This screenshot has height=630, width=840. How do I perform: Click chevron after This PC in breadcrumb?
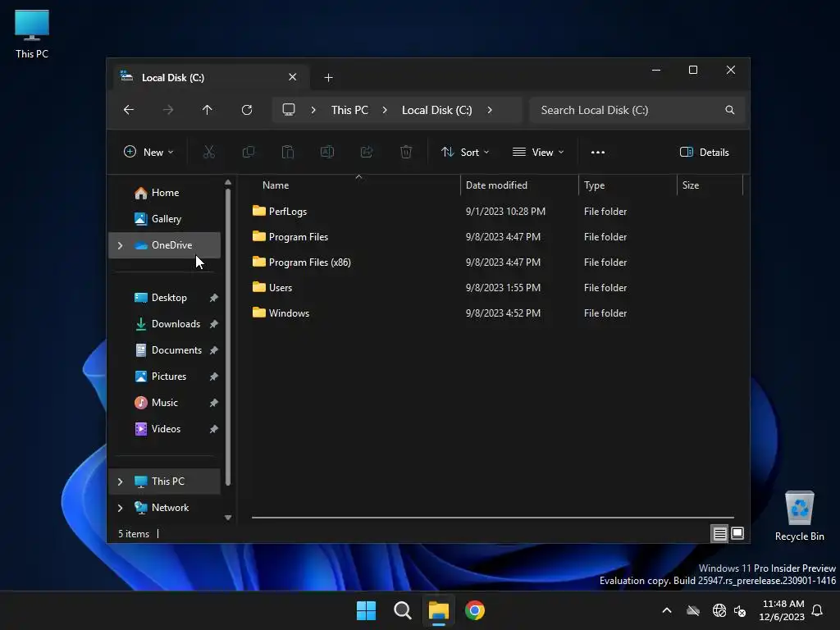click(385, 110)
